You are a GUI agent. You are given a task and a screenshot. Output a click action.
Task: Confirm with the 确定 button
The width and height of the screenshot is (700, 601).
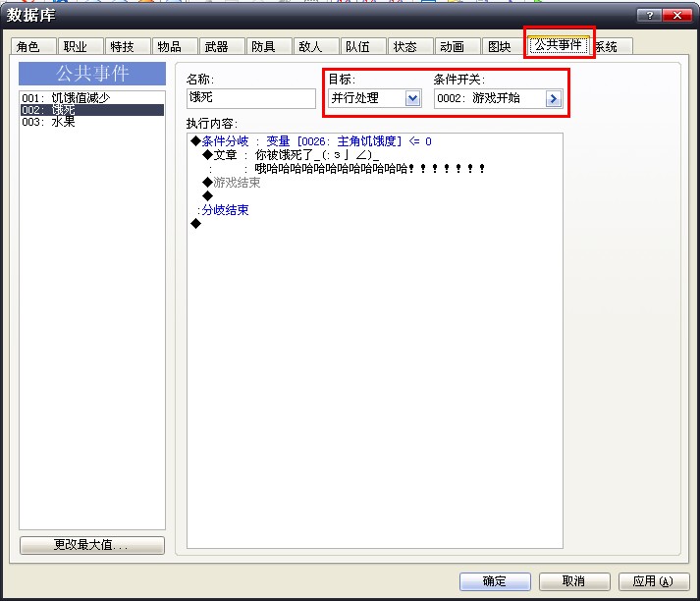pos(495,581)
